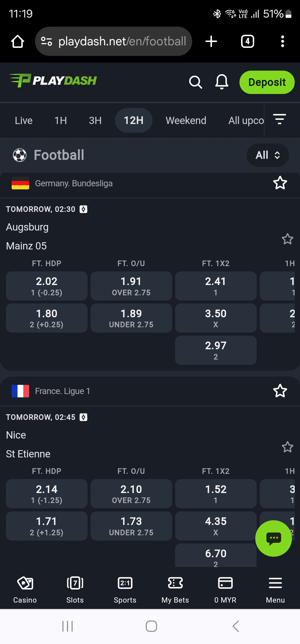Tap the playdash.net address bar
Screen dimensions: 300x644
114,41
